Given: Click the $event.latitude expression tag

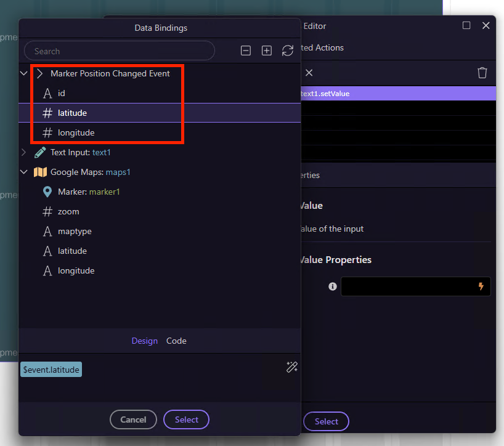Looking at the screenshot, I should pos(51,369).
